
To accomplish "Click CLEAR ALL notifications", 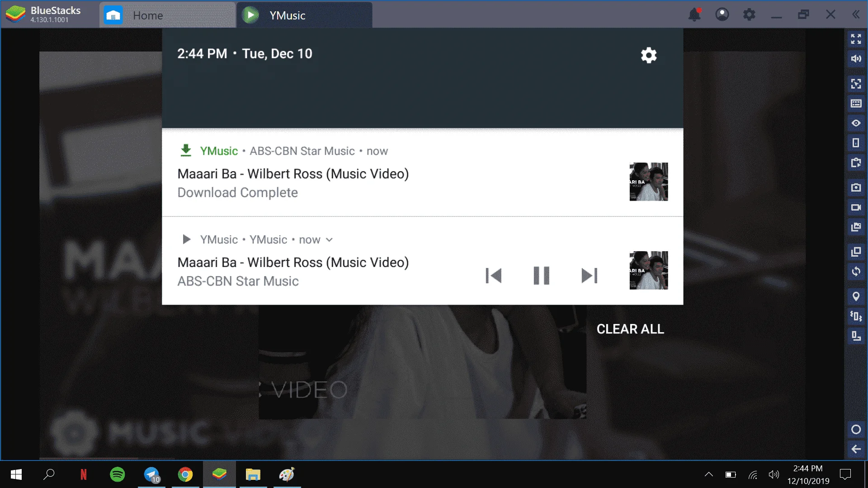I will tap(630, 329).
